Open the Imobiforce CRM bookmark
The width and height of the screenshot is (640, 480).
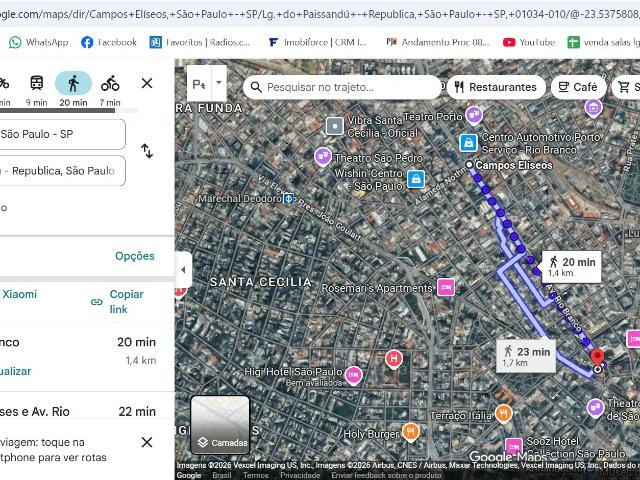click(318, 42)
